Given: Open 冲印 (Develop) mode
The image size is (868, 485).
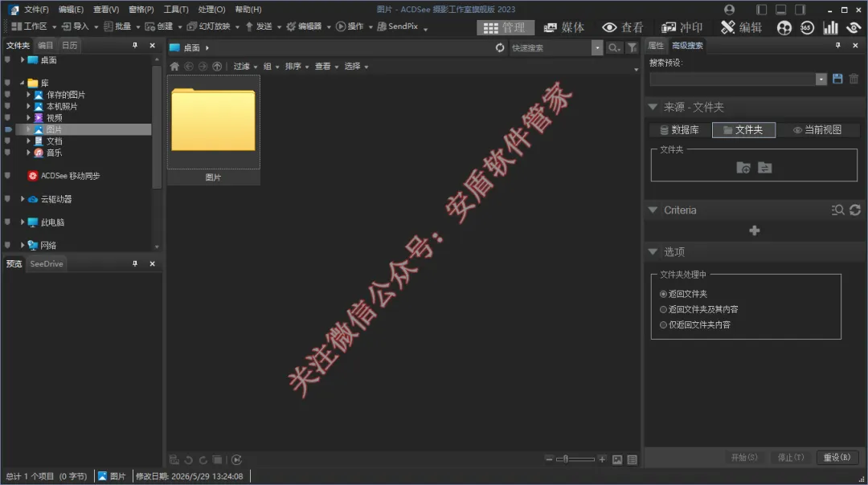Looking at the screenshot, I should pos(682,27).
